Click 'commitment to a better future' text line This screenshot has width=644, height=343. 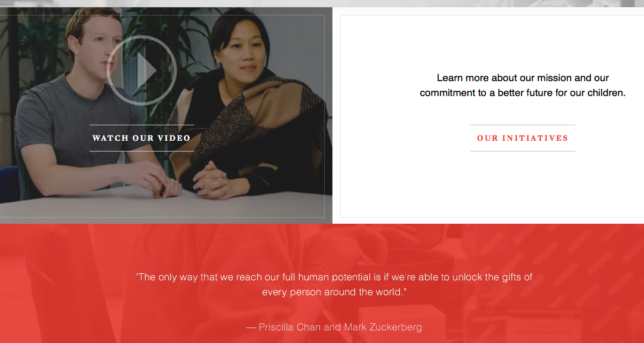[x=522, y=92]
